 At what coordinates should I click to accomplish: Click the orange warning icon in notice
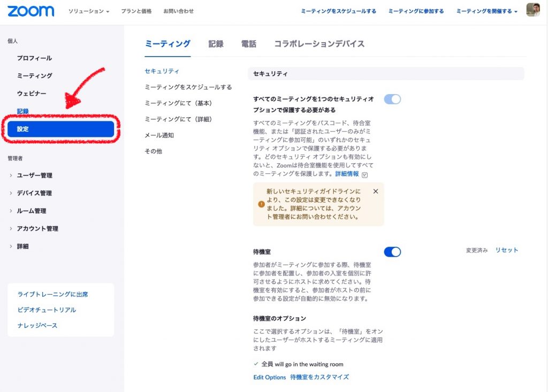pos(261,204)
